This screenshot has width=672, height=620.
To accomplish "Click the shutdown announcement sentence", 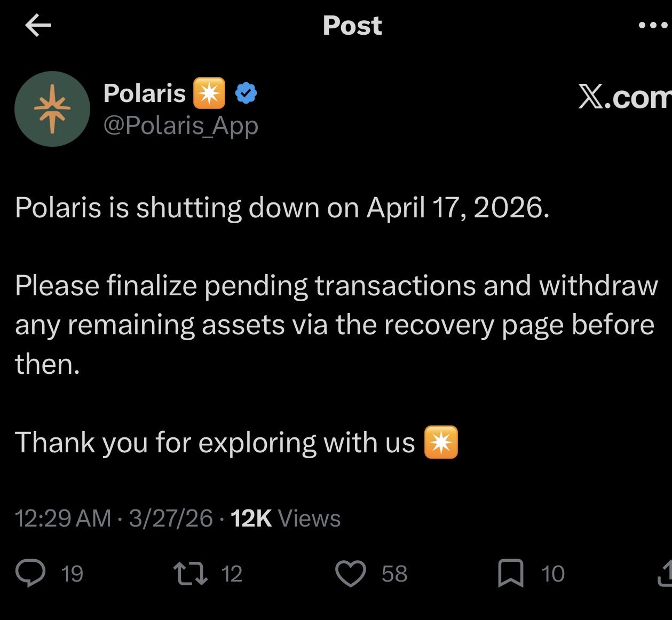I will pyautogui.click(x=282, y=208).
